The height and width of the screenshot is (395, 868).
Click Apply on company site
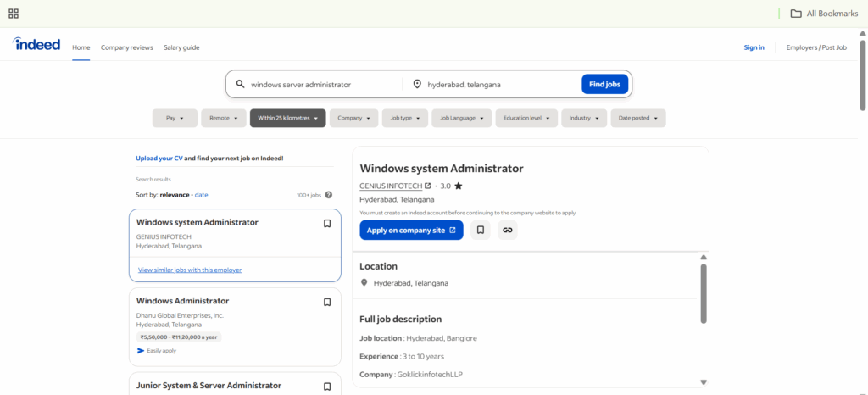tap(411, 230)
